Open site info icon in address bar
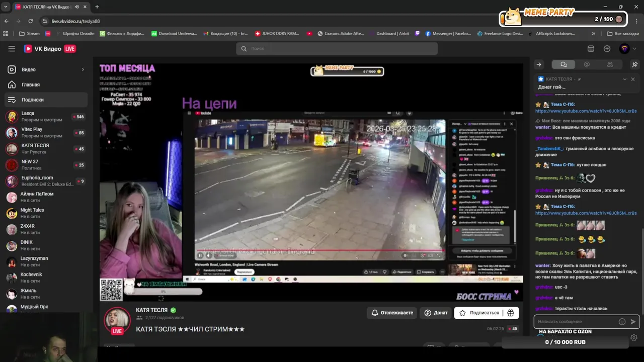 point(44,21)
